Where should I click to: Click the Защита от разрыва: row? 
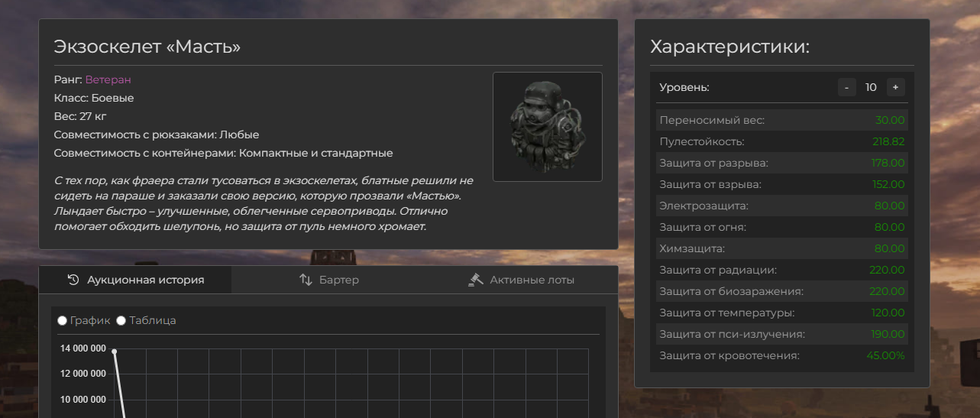coord(782,163)
